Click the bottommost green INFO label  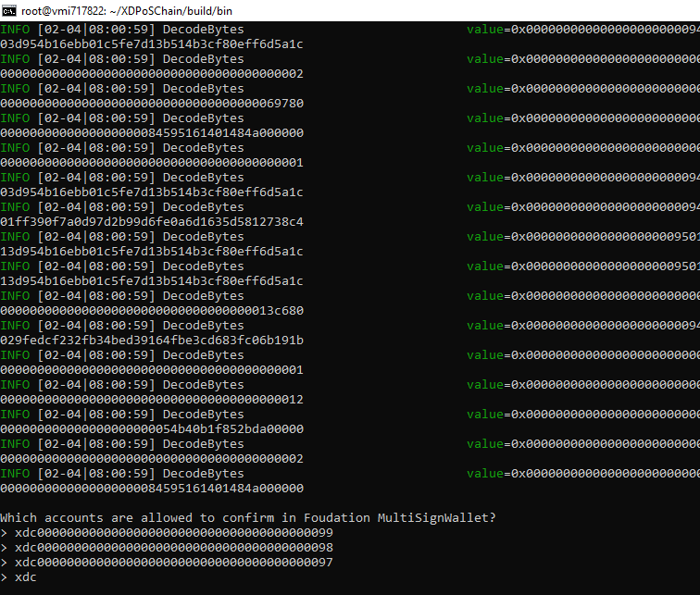pos(15,473)
